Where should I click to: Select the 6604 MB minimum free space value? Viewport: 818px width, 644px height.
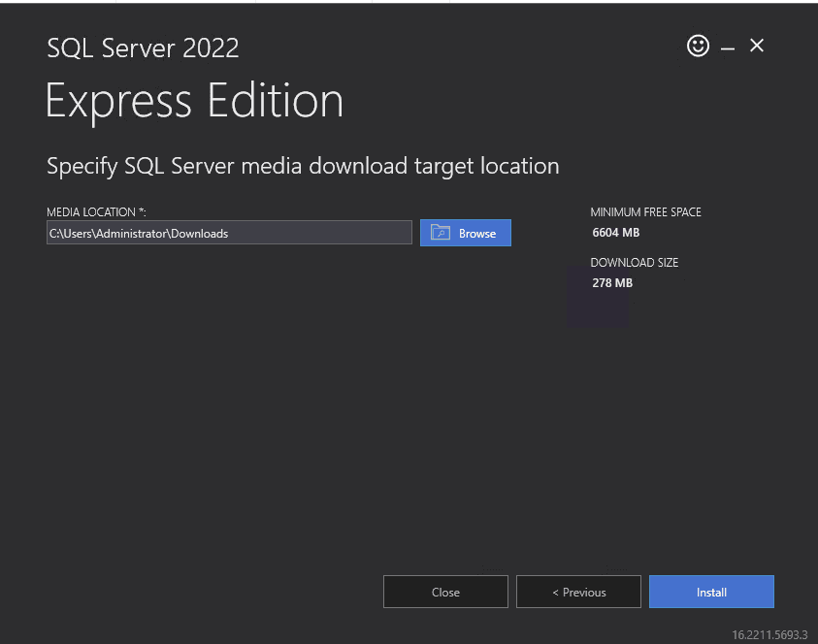click(615, 233)
